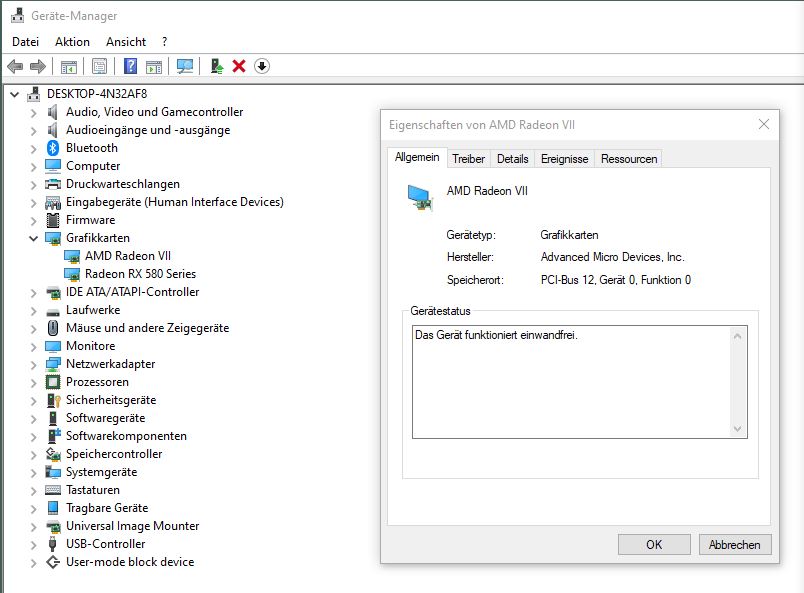Expand the IDE ATA/ATAPI-Controller category

(x=33, y=293)
